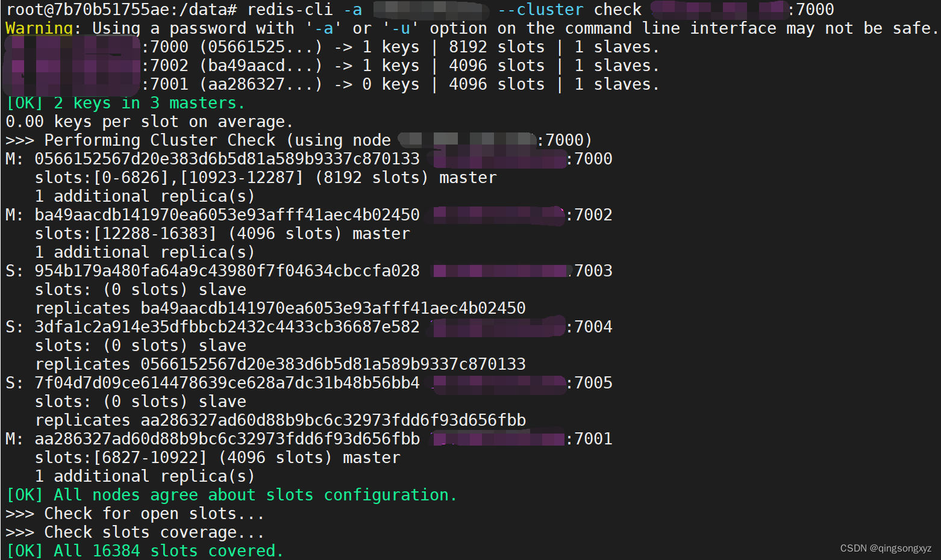Click the '8192 slots' summary value
This screenshot has height=560, width=941.
pos(496,47)
